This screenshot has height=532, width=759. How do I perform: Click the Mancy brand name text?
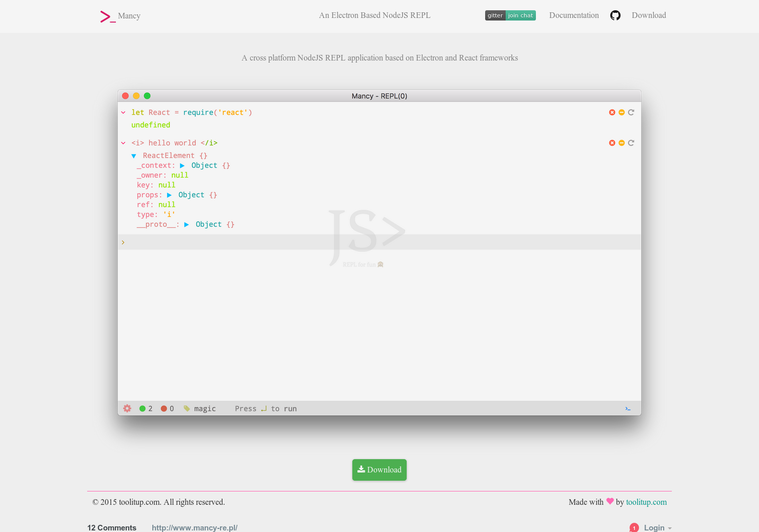[129, 16]
